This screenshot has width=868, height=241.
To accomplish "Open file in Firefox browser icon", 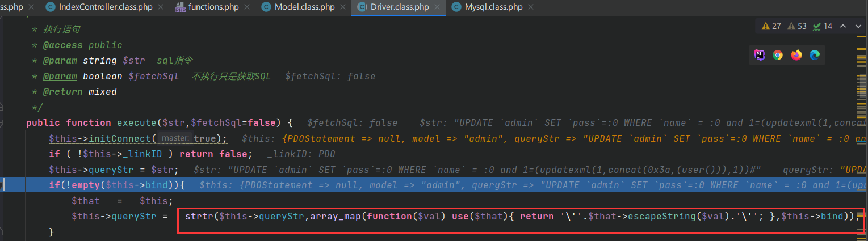I will tap(796, 54).
